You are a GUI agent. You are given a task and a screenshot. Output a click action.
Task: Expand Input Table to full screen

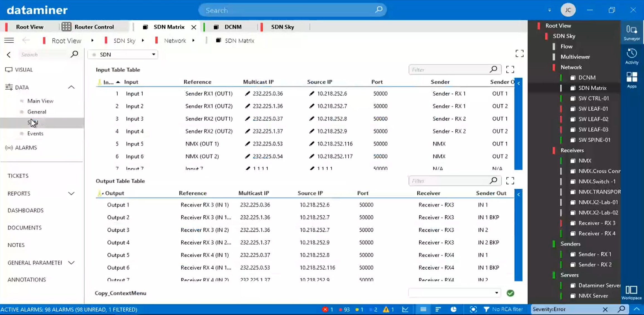(510, 70)
